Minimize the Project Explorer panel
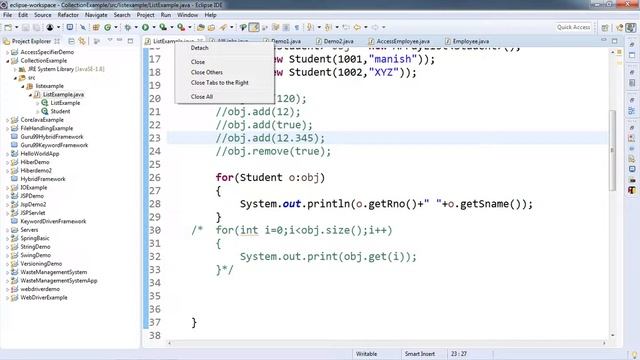 (120, 41)
